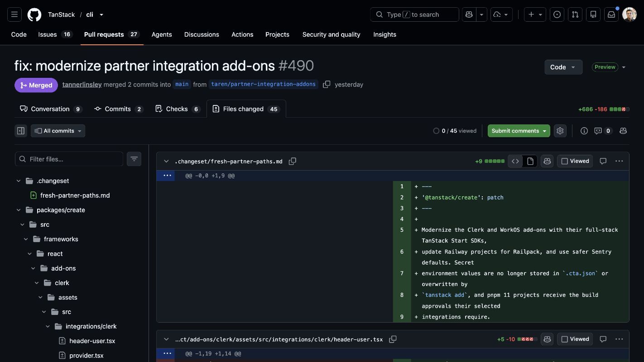Screen dimensions: 644x362
Task: Open the All commits dropdown
Action: 58,131
